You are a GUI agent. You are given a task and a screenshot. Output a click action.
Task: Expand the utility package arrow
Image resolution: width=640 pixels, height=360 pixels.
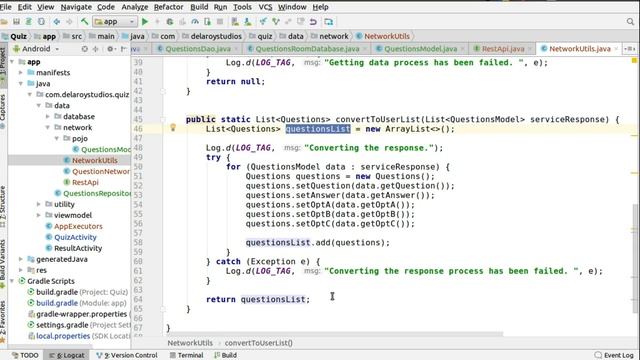(39, 204)
